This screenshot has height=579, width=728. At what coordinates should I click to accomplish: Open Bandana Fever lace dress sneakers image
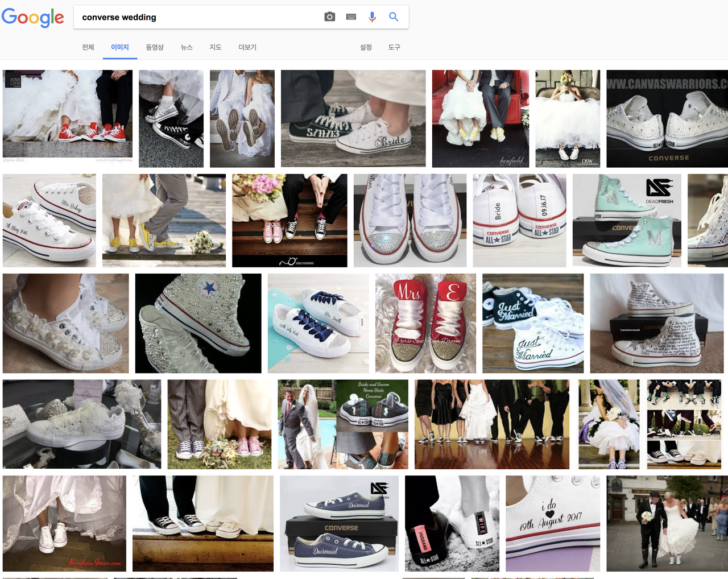(x=64, y=523)
